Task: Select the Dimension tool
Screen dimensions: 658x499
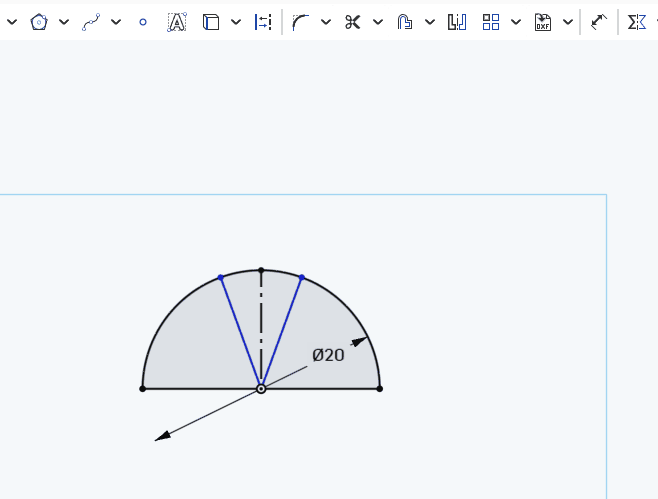Action: tap(599, 22)
